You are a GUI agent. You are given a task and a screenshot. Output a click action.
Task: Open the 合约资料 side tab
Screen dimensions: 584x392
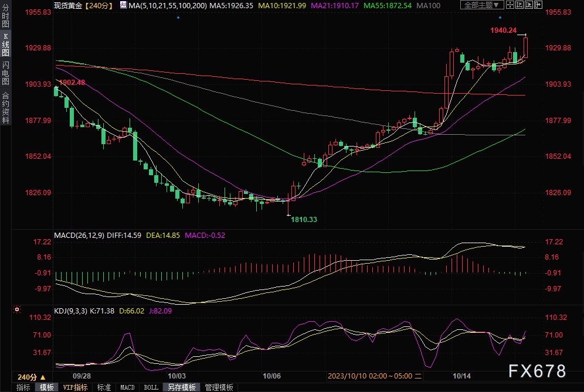click(x=5, y=108)
